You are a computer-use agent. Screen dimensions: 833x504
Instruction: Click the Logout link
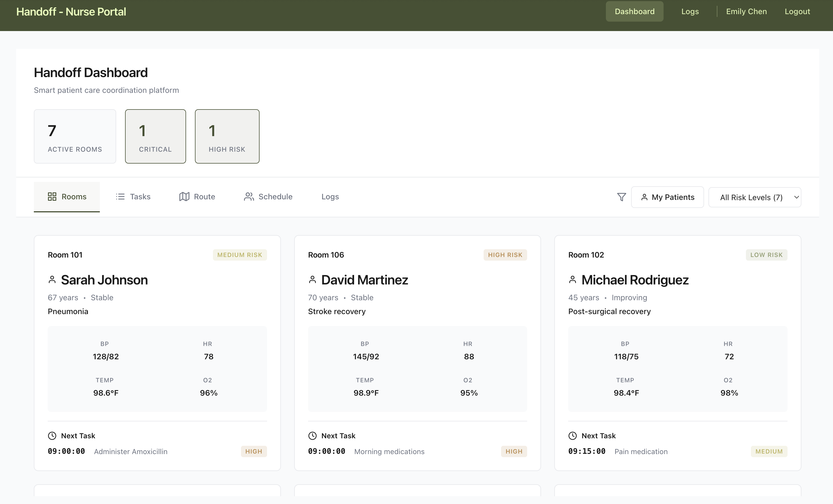click(797, 11)
